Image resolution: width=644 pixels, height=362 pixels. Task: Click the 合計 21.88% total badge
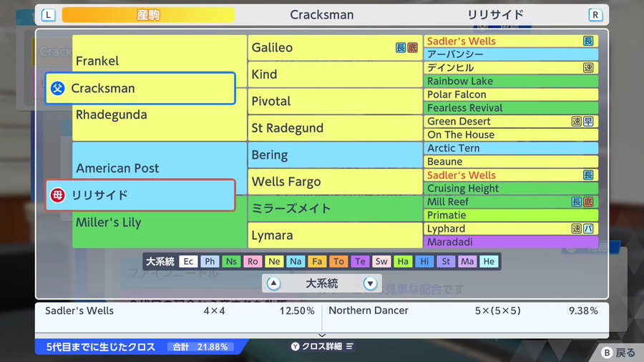tap(200, 347)
